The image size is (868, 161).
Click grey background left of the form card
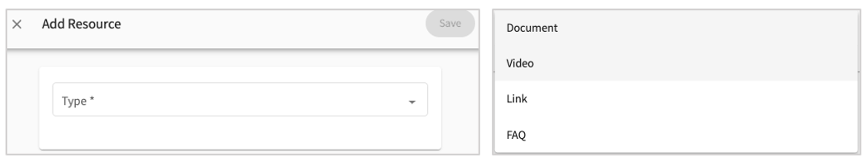coord(23,103)
